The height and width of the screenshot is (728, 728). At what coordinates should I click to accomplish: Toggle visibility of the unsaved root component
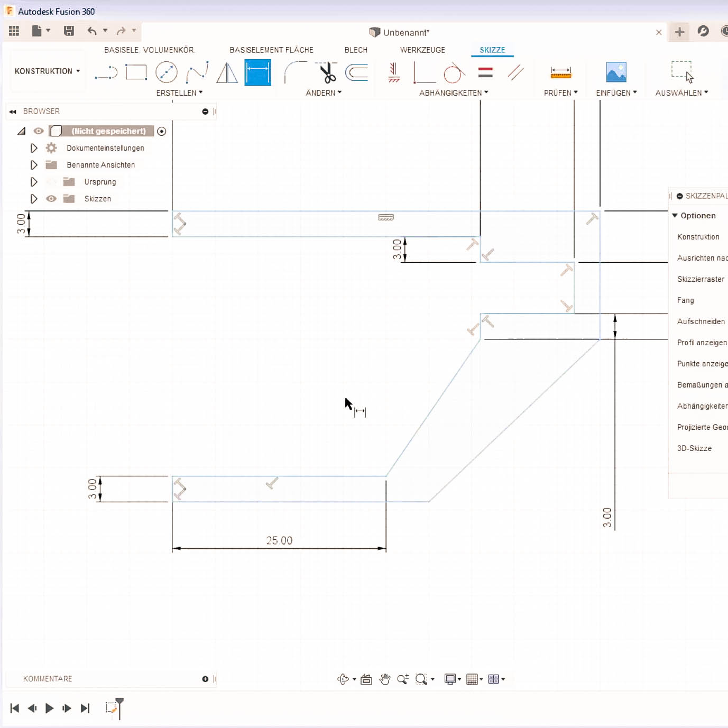pyautogui.click(x=39, y=131)
